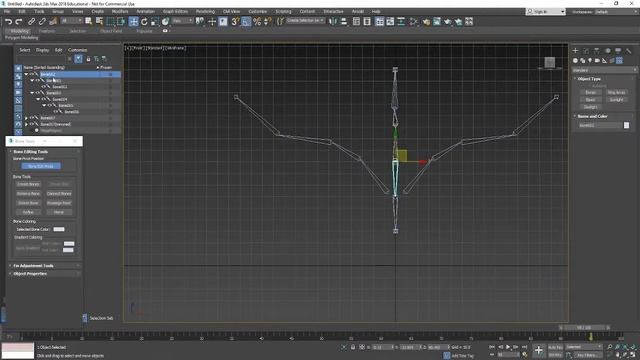
Task: Open the Scripting menu
Action: click(283, 11)
